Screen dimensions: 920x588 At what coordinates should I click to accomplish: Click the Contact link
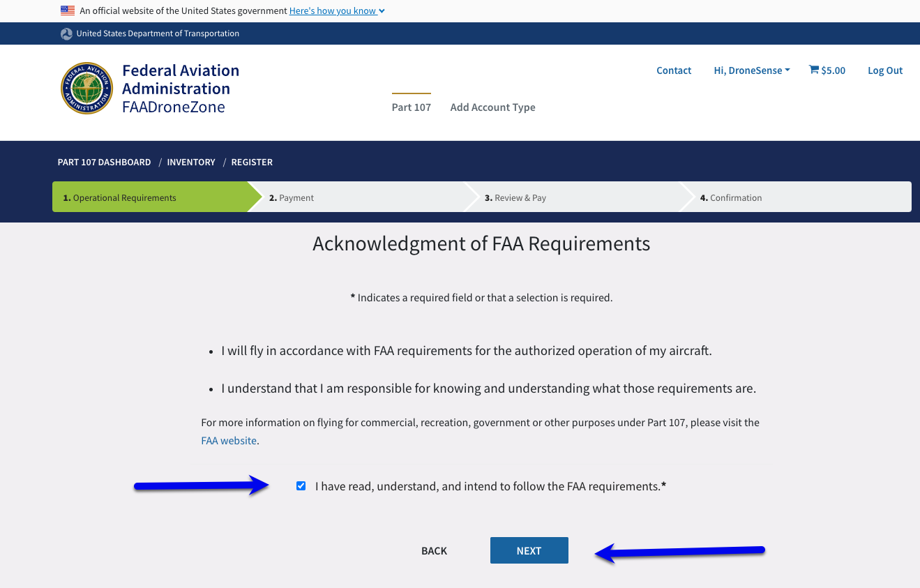[x=673, y=70]
